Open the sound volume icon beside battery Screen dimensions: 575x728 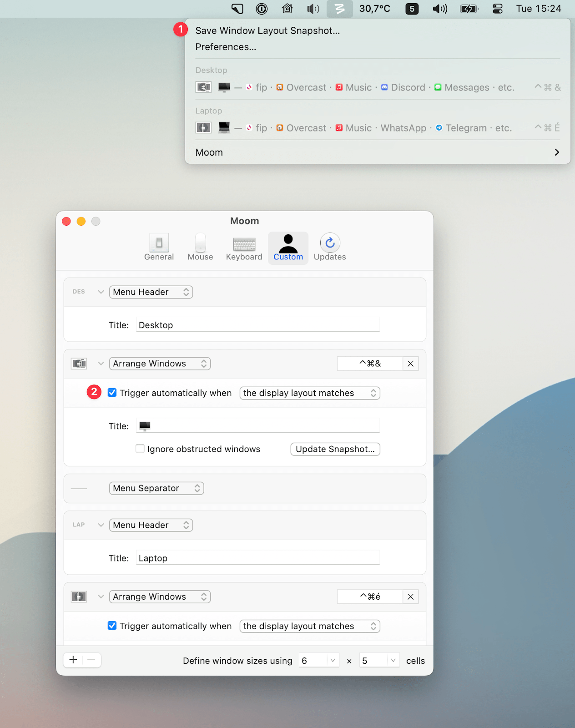440,9
